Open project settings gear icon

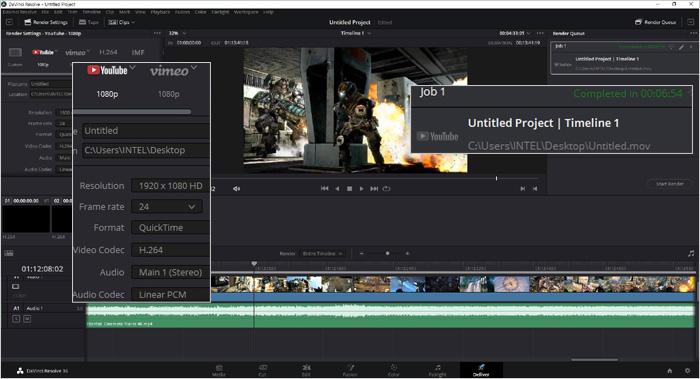[688, 371]
